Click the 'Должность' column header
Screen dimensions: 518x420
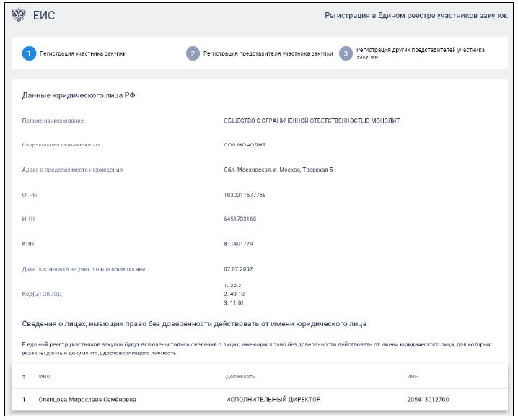point(240,376)
